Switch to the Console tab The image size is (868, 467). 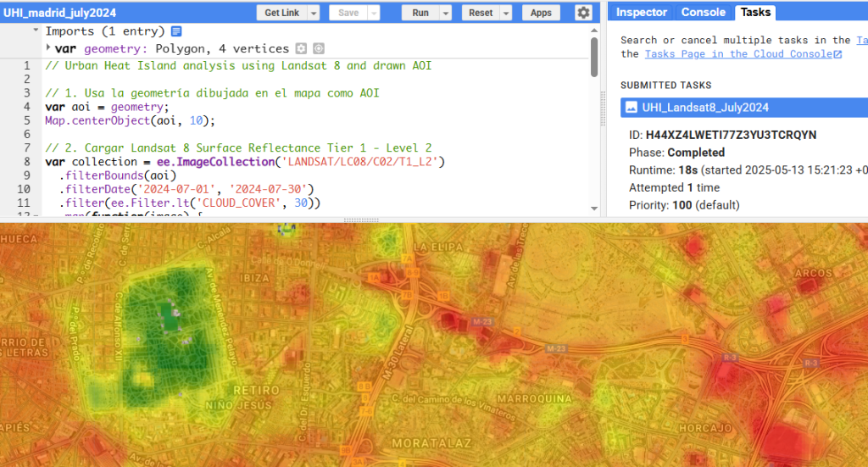tap(704, 12)
